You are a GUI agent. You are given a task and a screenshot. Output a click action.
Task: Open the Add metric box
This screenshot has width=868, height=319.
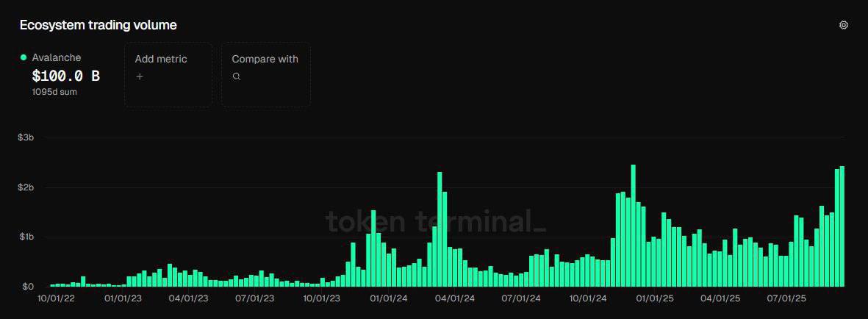click(168, 74)
